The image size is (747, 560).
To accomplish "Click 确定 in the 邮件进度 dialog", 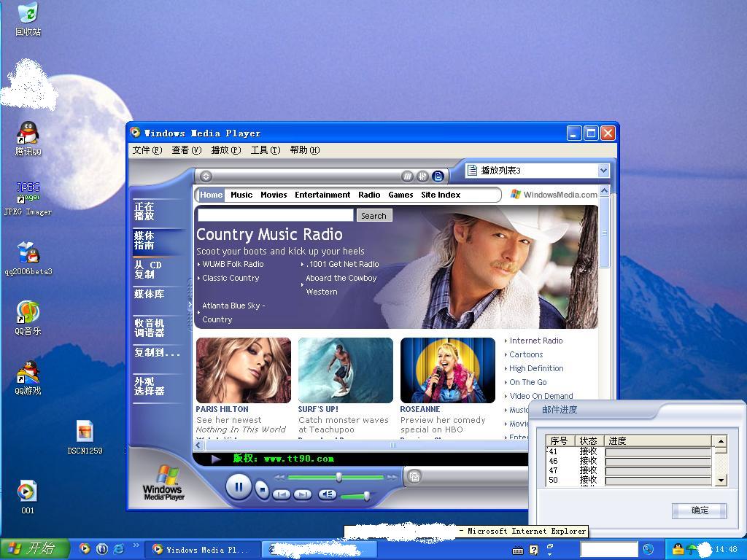I will 700,510.
